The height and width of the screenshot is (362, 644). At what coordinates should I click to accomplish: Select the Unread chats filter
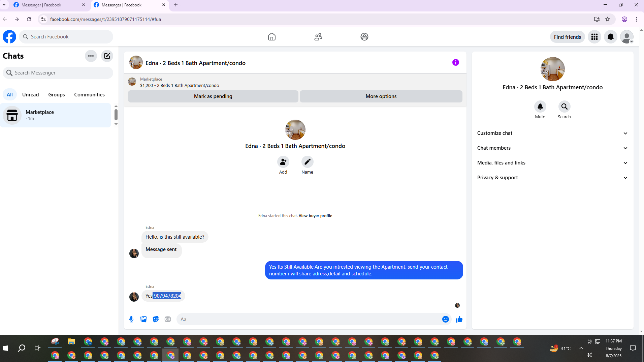pos(31,95)
